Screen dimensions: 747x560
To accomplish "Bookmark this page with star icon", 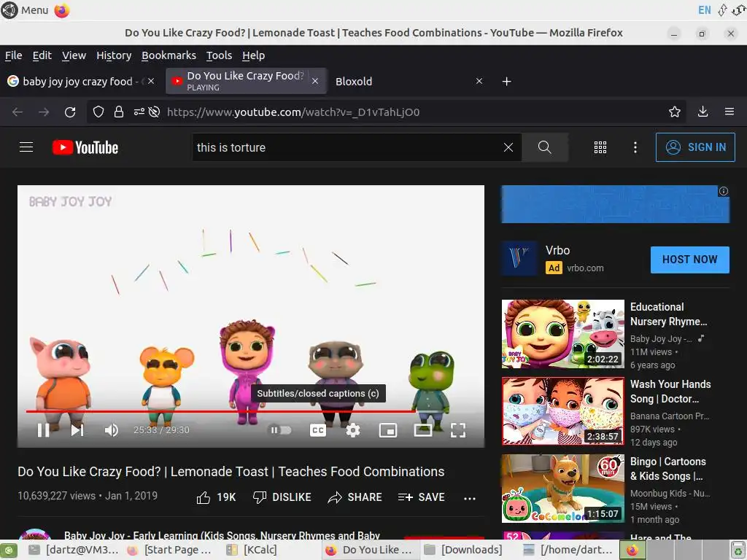I will click(x=674, y=112).
